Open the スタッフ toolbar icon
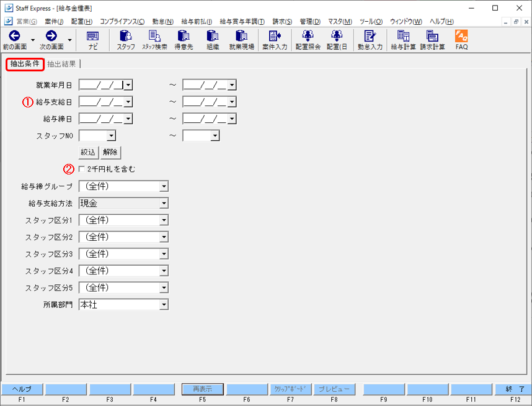The height and width of the screenshot is (406, 532). 126,36
